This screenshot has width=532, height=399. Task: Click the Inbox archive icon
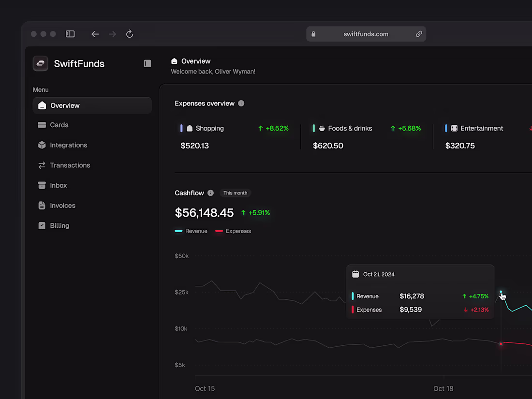click(42, 185)
